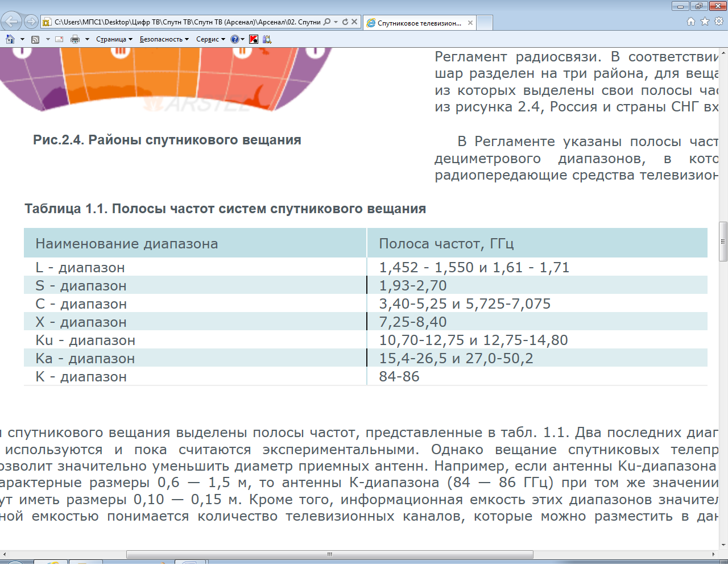Open the Tools gear menu
Image resolution: width=728 pixels, height=565 pixels.
(719, 22)
